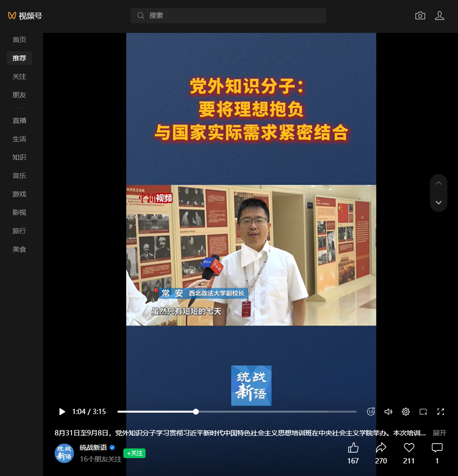
Task: Click the thumbs-up like icon
Action: pos(353,447)
